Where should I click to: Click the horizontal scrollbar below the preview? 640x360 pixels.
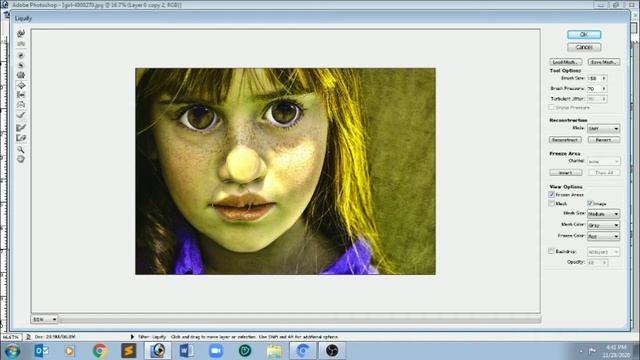[x=300, y=320]
